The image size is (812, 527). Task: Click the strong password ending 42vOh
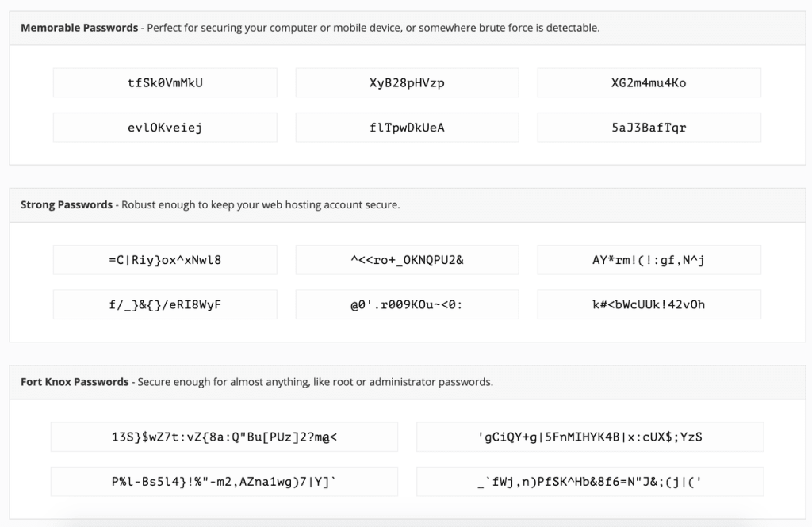coord(649,304)
